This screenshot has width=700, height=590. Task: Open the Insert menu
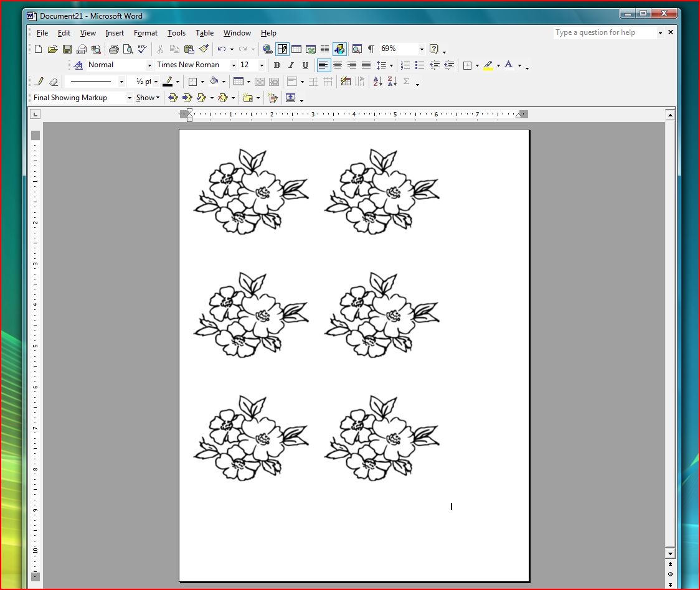(x=115, y=33)
